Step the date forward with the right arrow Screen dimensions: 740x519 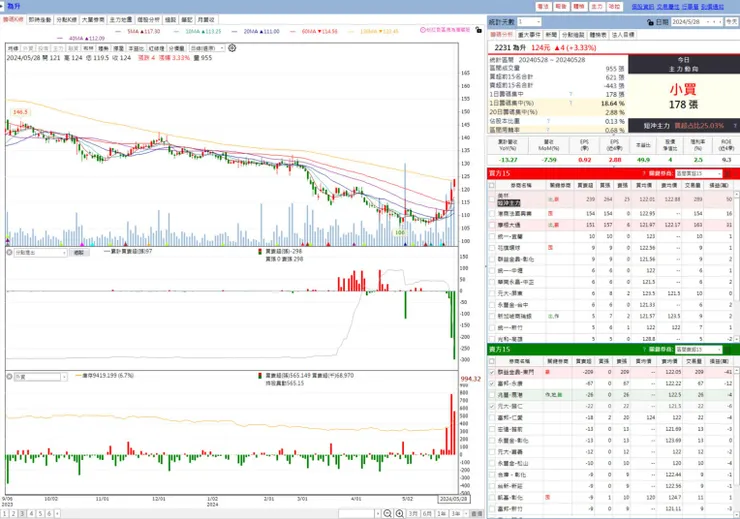tap(720, 22)
